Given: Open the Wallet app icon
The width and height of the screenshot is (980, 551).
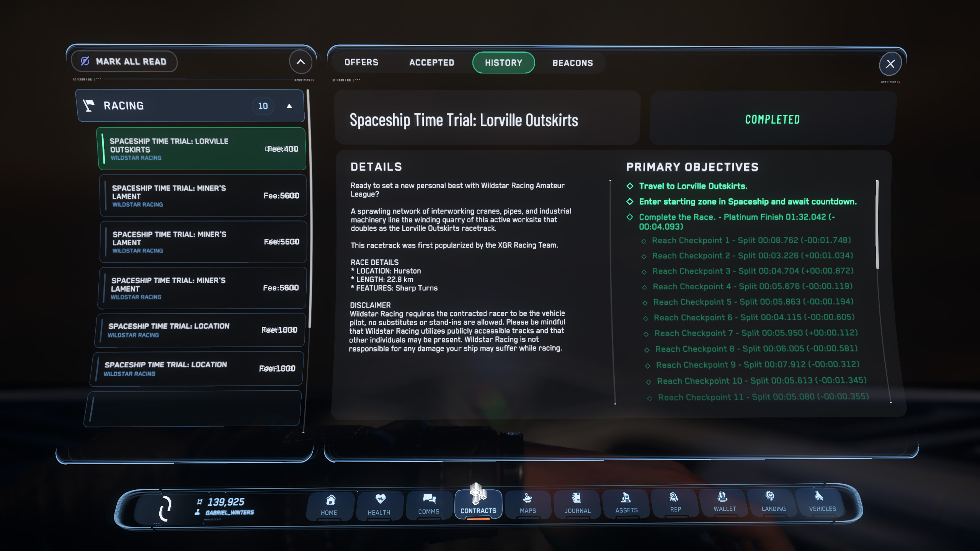Looking at the screenshot, I should pos(724,502).
